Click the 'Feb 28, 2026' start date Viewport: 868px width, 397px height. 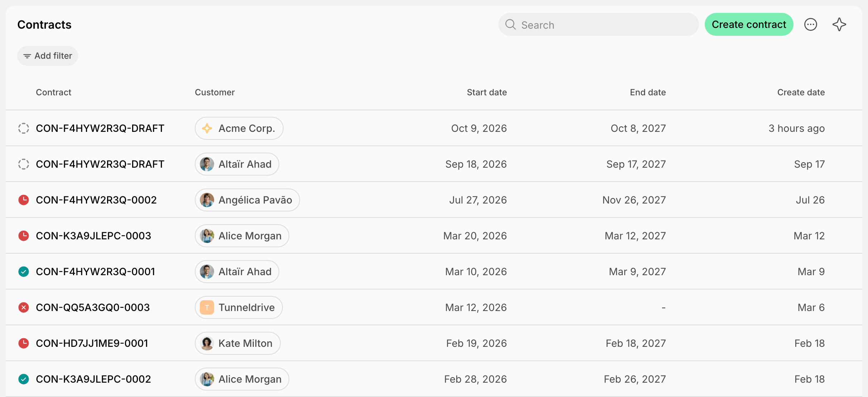pos(476,379)
